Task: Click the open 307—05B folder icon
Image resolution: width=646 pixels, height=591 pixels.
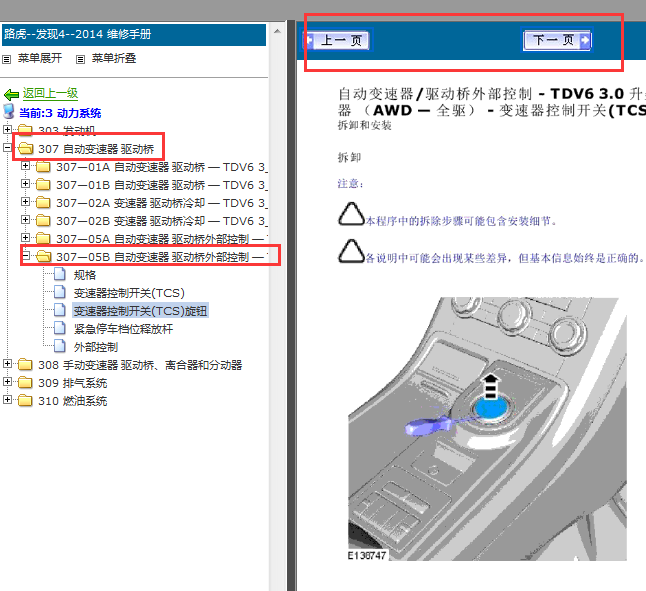Action: coord(43,257)
